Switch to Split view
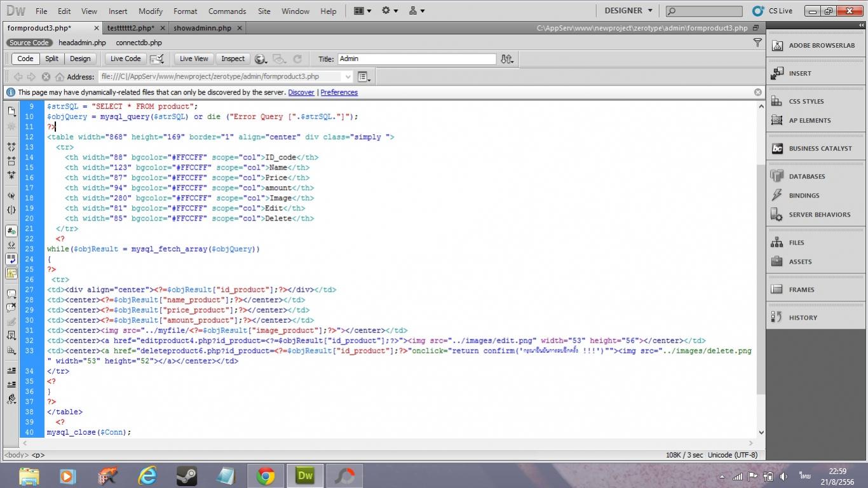The image size is (868, 488). 51,58
